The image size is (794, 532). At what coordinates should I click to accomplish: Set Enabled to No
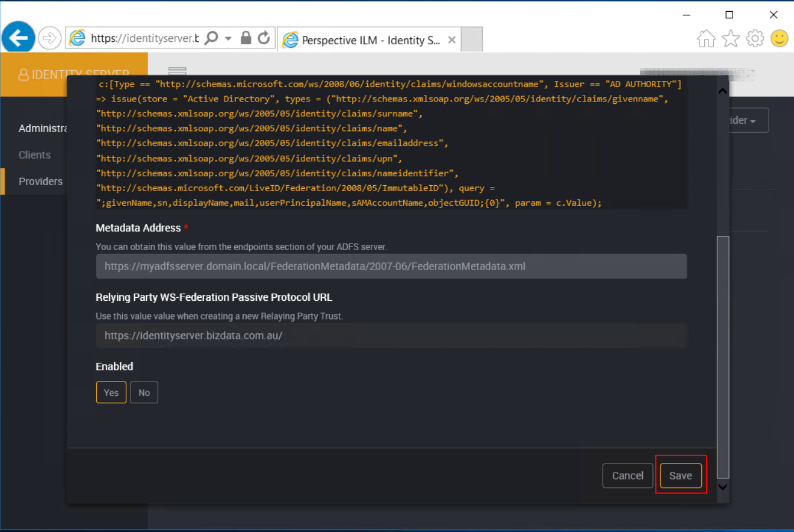pyautogui.click(x=144, y=393)
